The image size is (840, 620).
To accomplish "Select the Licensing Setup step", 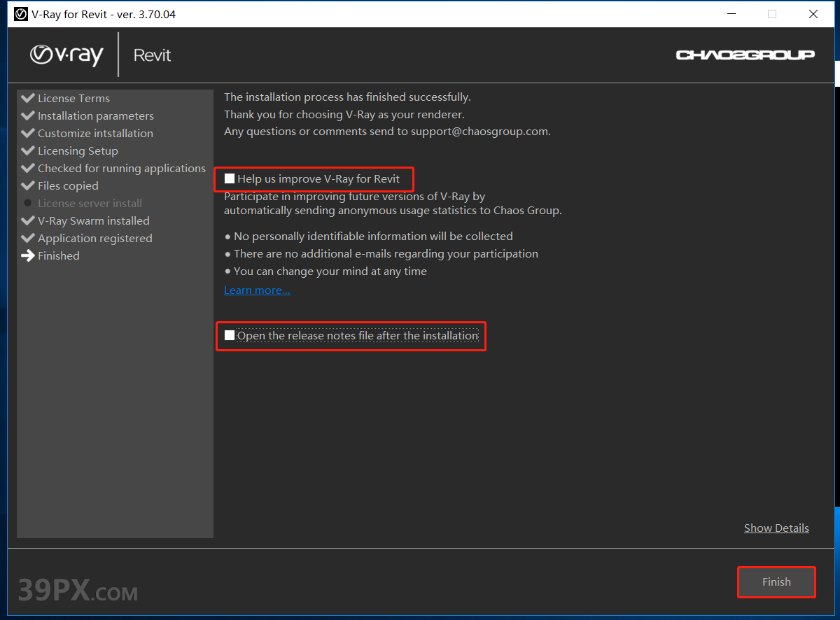I will pos(78,151).
